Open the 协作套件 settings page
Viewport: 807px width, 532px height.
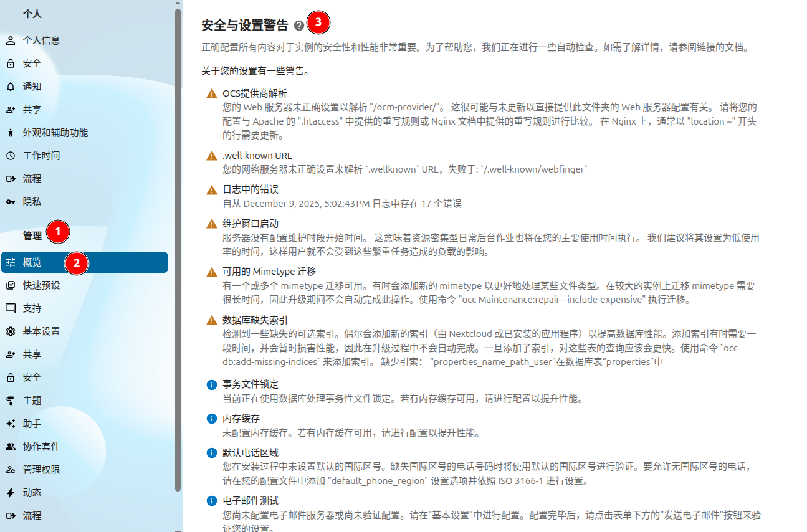[x=41, y=447]
